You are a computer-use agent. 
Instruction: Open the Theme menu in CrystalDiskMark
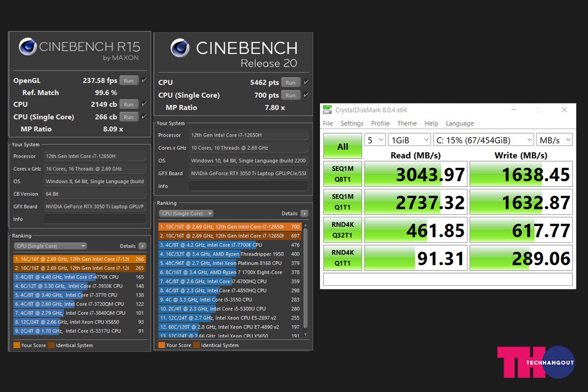[407, 123]
